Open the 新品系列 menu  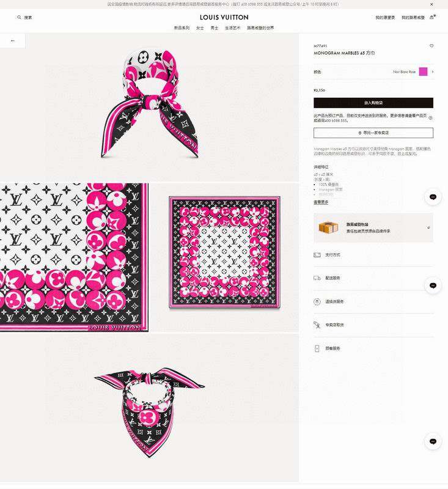click(182, 28)
